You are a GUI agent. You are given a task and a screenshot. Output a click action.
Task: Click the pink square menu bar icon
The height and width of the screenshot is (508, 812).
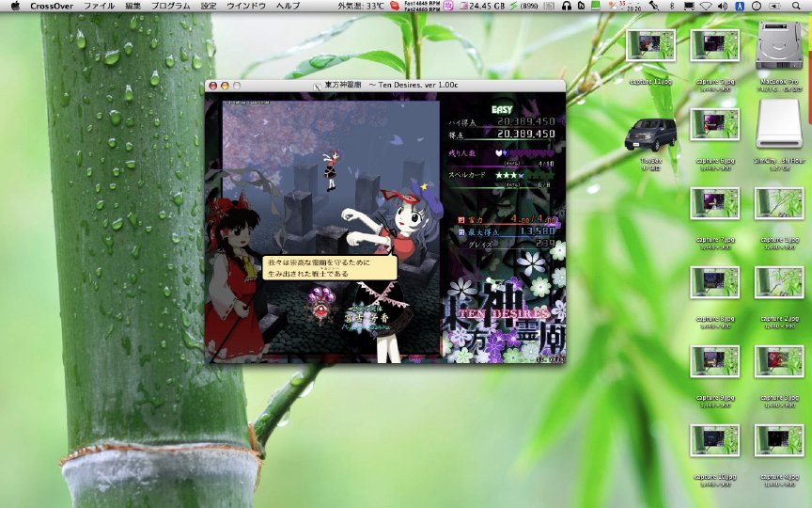tap(448, 6)
